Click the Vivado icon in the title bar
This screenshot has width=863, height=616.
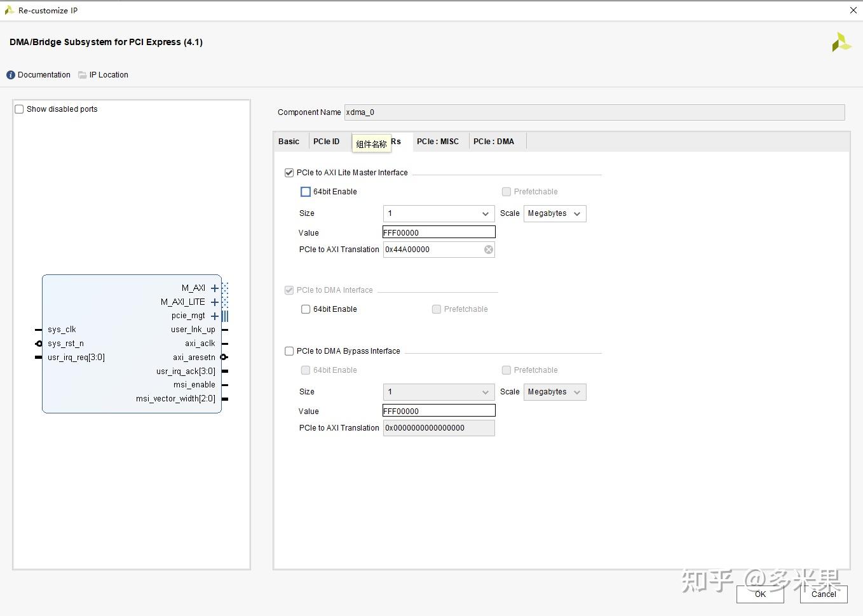click(x=9, y=10)
